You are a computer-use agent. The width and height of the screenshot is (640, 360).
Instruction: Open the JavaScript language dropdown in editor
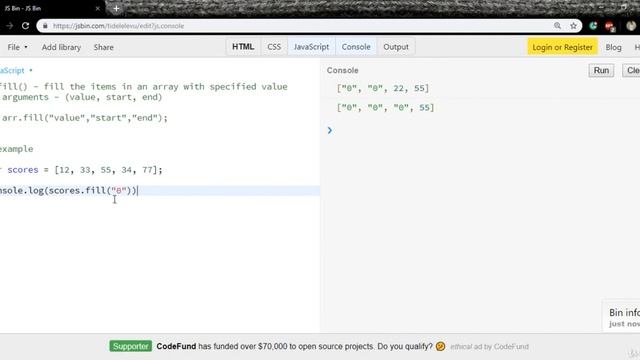click(16, 70)
